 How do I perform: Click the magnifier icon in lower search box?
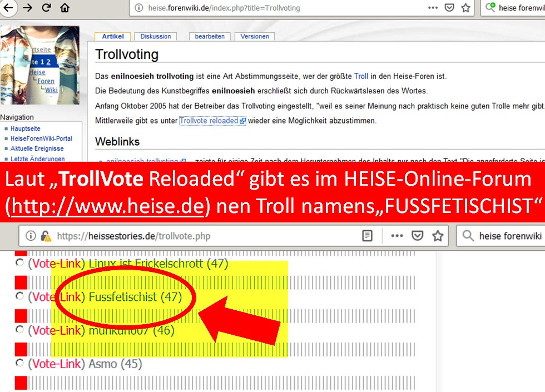pyautogui.click(x=468, y=236)
